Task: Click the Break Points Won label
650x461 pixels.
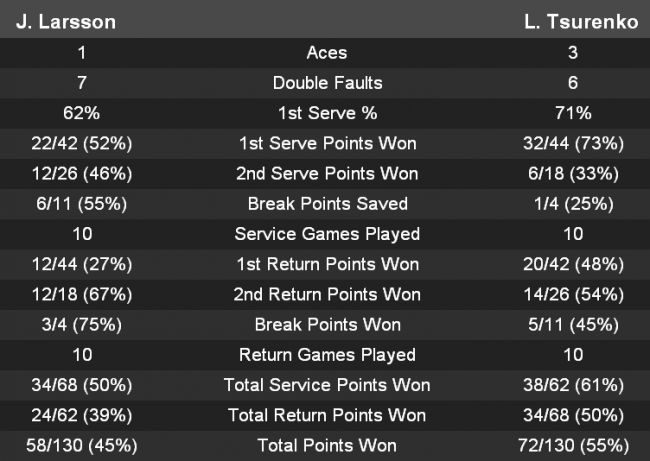Action: (x=327, y=324)
